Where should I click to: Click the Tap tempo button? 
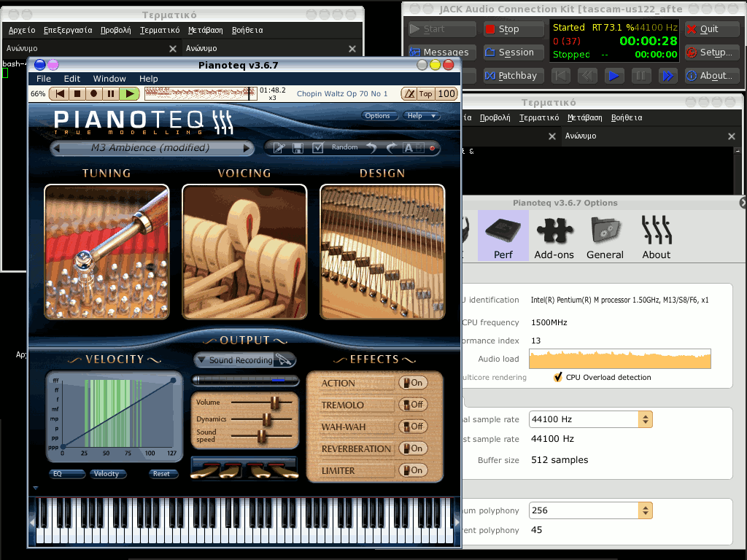[x=425, y=94]
